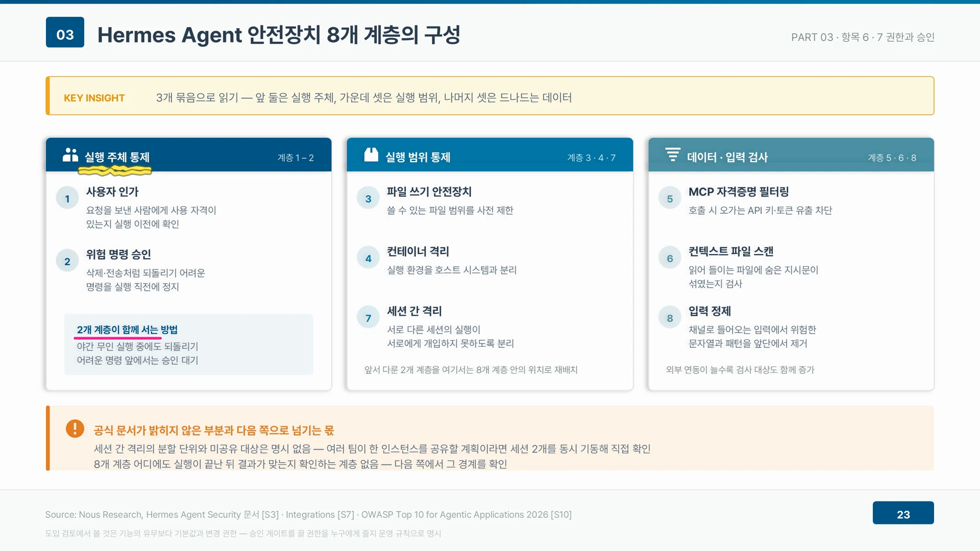Select the 데이터 · 입력 검사 card header
This screenshot has height=551, width=980.
791,155
